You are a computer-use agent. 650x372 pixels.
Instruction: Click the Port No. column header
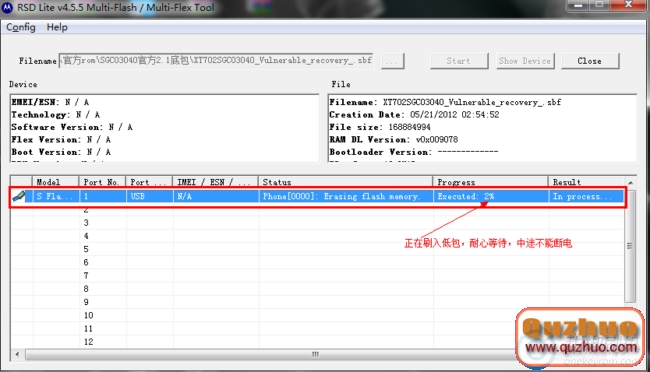tap(102, 182)
